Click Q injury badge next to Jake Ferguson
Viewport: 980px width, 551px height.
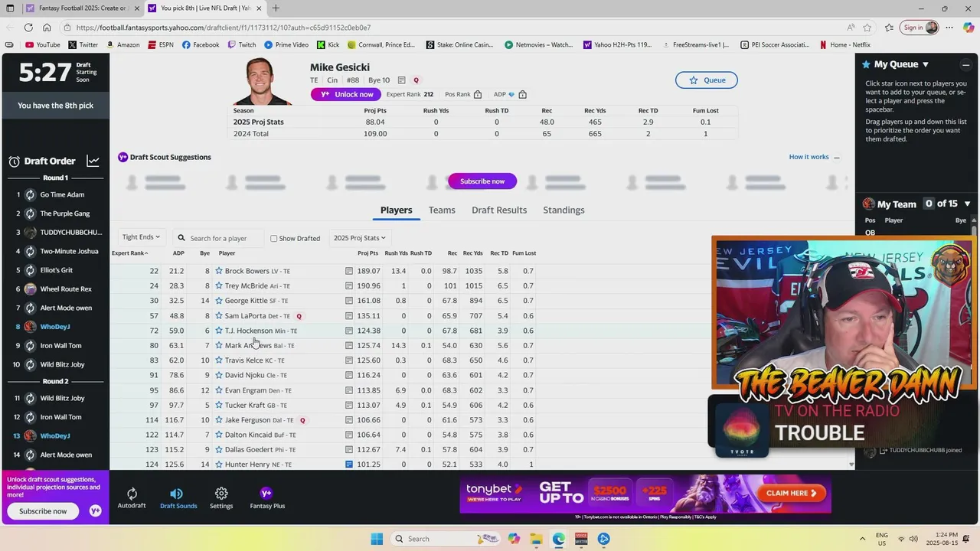(302, 420)
